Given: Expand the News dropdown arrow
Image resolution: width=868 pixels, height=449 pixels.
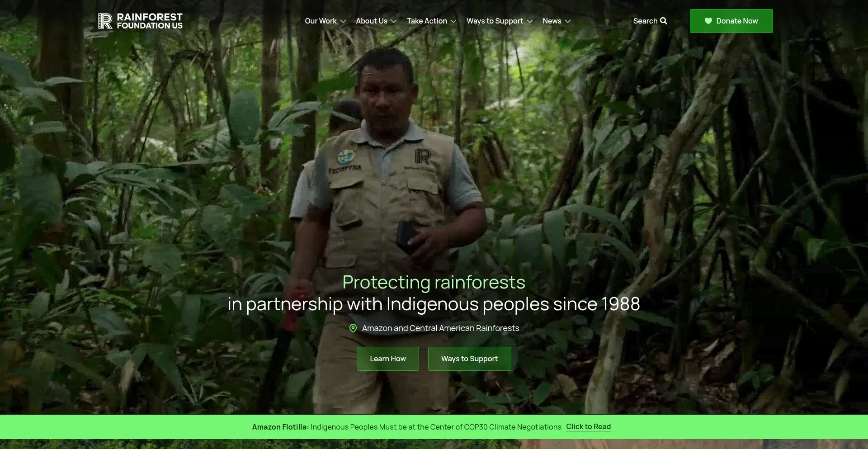Looking at the screenshot, I should pos(568,21).
